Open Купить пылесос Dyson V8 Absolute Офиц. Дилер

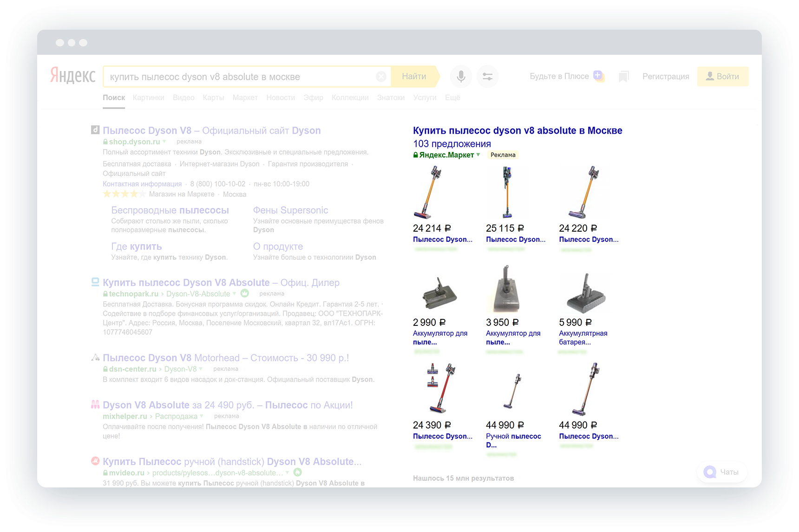coord(221,283)
